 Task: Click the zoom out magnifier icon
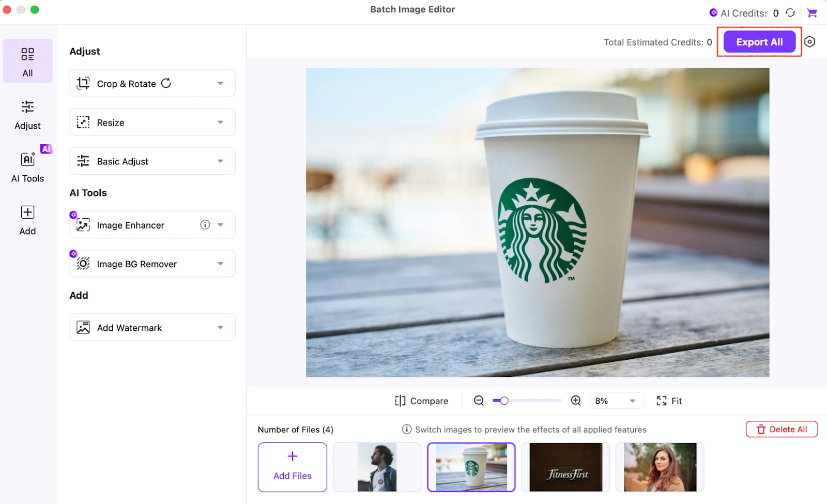[x=479, y=401]
